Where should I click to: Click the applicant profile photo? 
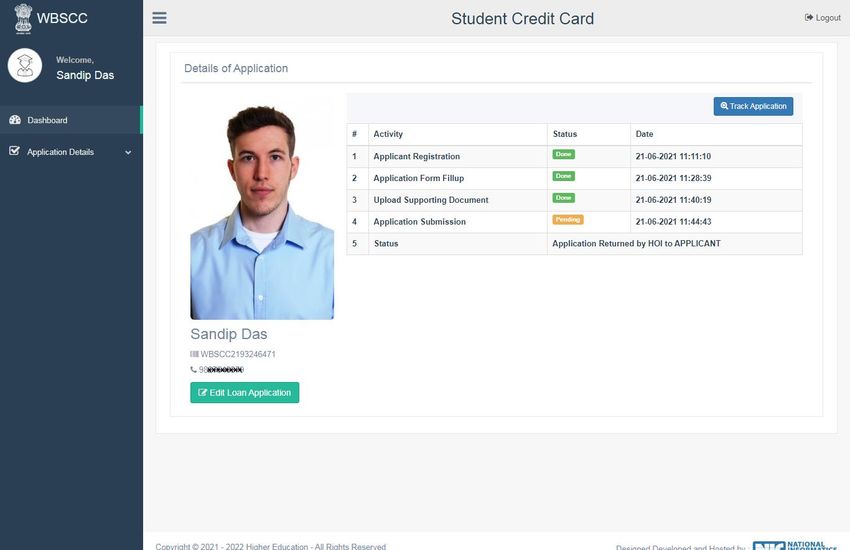coord(262,210)
